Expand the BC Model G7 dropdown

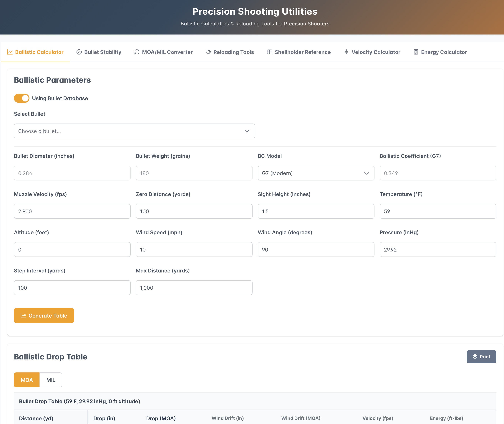coord(316,173)
